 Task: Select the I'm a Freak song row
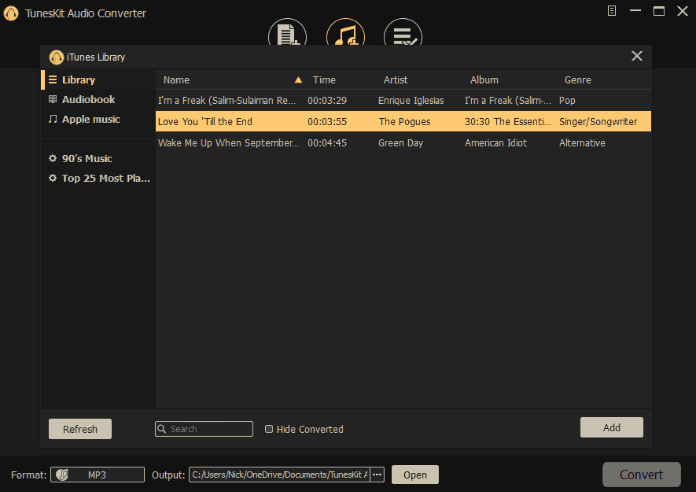click(403, 100)
